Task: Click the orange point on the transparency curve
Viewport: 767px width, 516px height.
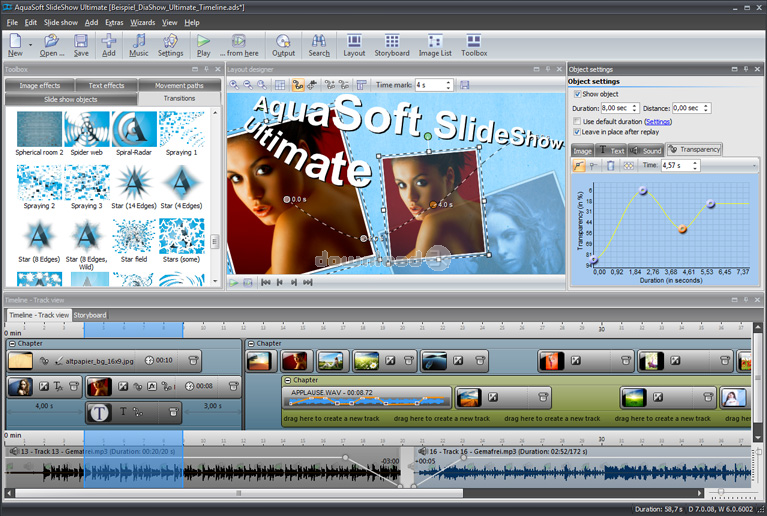Action: click(682, 228)
